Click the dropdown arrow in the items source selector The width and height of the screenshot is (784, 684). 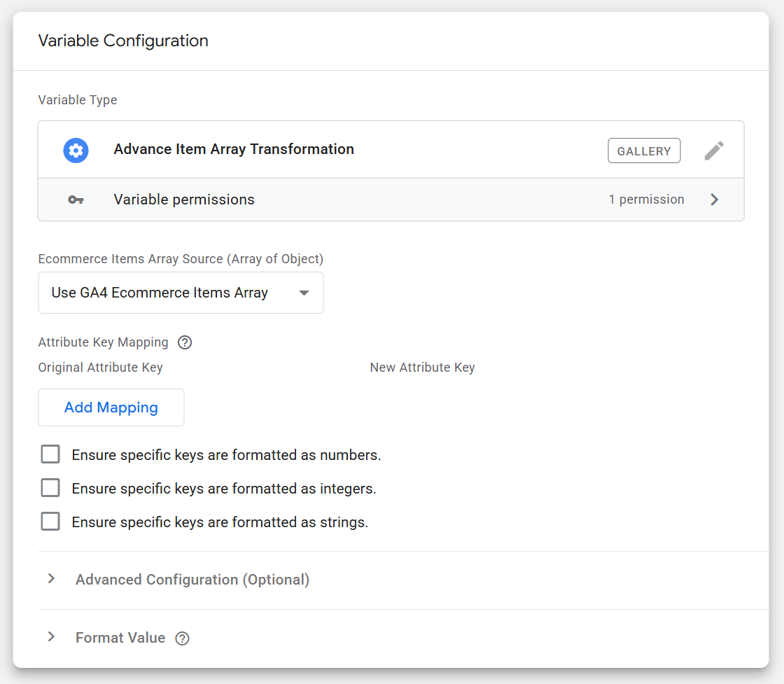[304, 293]
